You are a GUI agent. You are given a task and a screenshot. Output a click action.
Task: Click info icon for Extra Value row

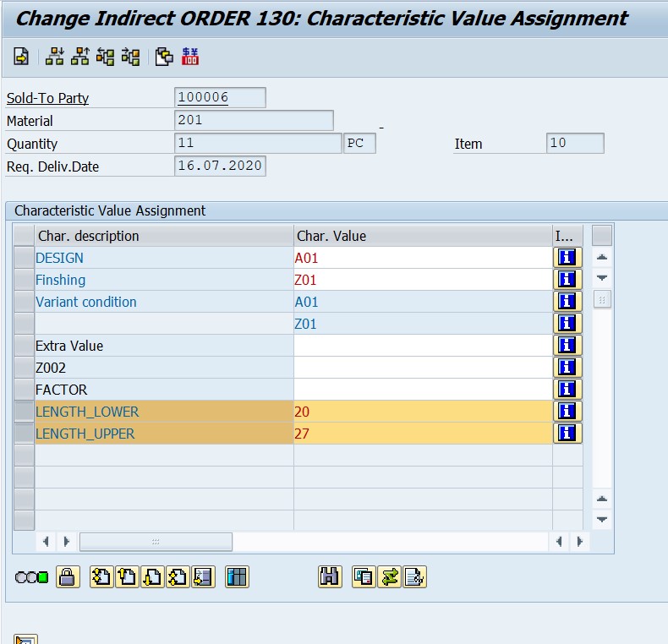coord(567,346)
